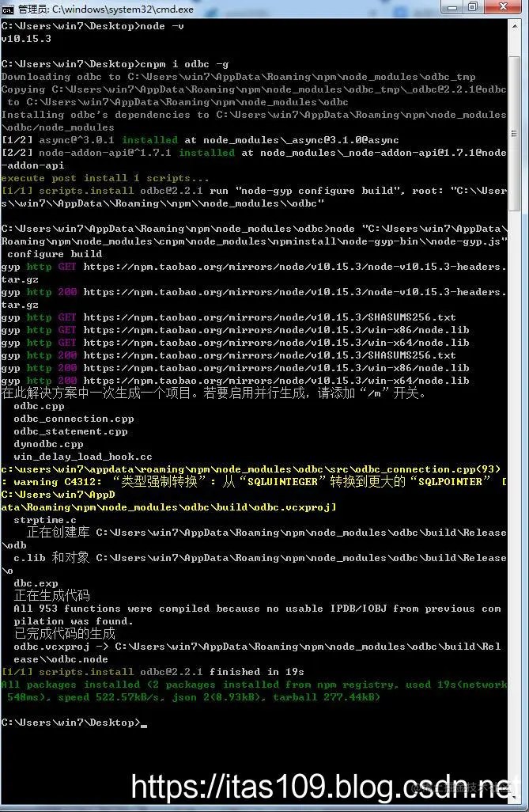Click the scrollbar up arrow

(x=515, y=25)
